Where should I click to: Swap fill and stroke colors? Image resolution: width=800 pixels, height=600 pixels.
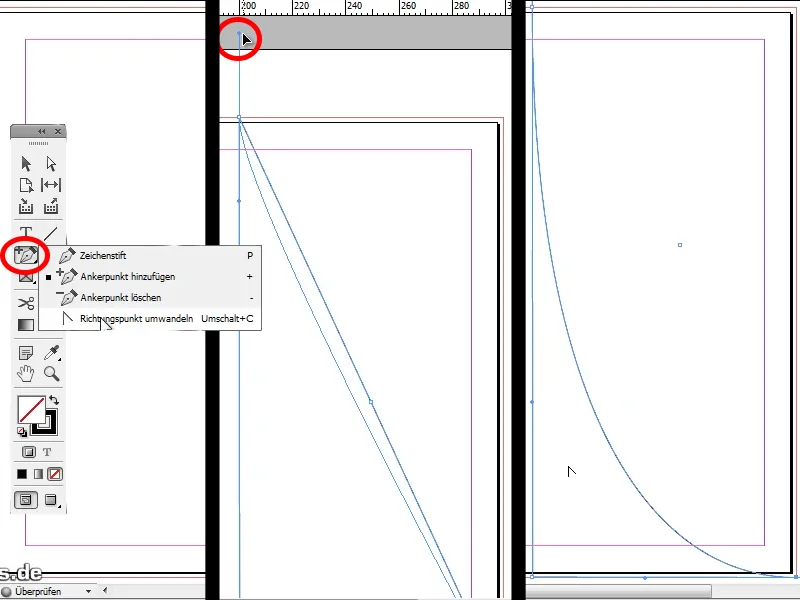(54, 401)
